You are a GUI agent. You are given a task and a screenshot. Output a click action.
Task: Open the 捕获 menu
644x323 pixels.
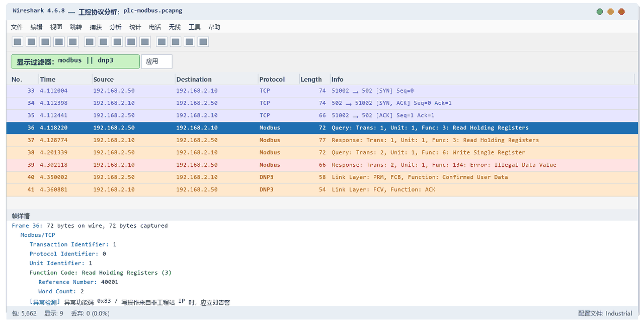(96, 27)
